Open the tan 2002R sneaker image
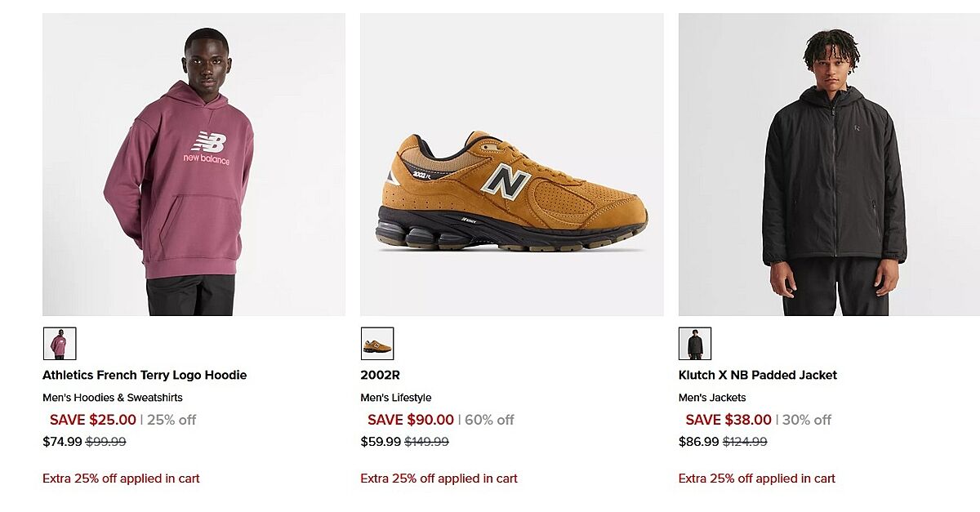980x512 pixels. 511,164
